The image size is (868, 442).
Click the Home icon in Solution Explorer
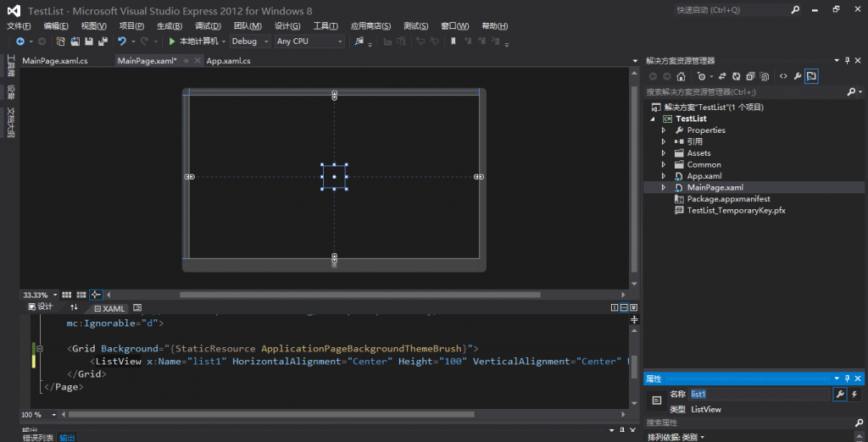(681, 76)
